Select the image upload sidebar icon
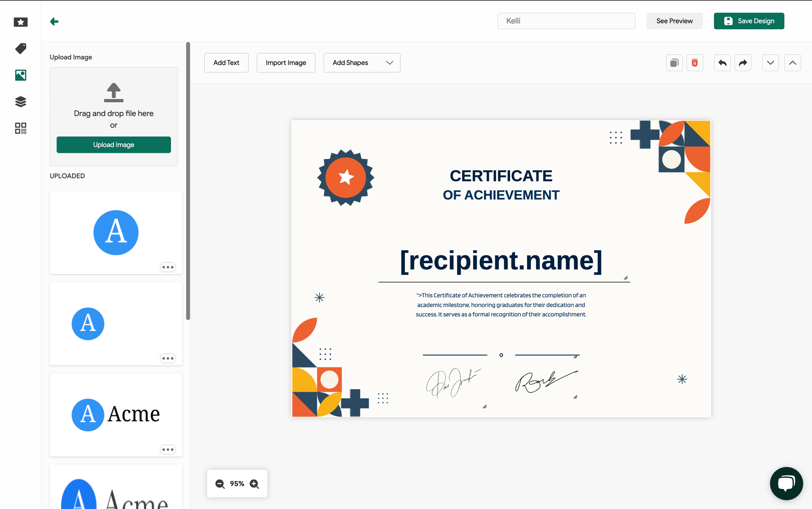The width and height of the screenshot is (812, 509). coord(21,75)
